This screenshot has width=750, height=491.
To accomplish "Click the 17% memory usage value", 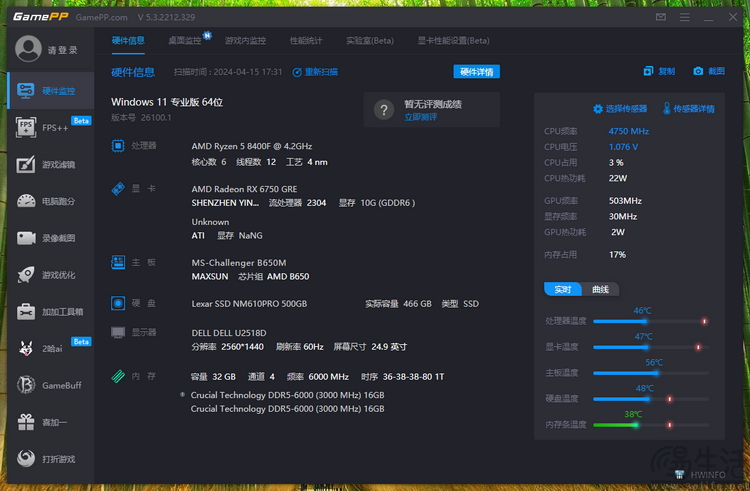I will pyautogui.click(x=617, y=255).
